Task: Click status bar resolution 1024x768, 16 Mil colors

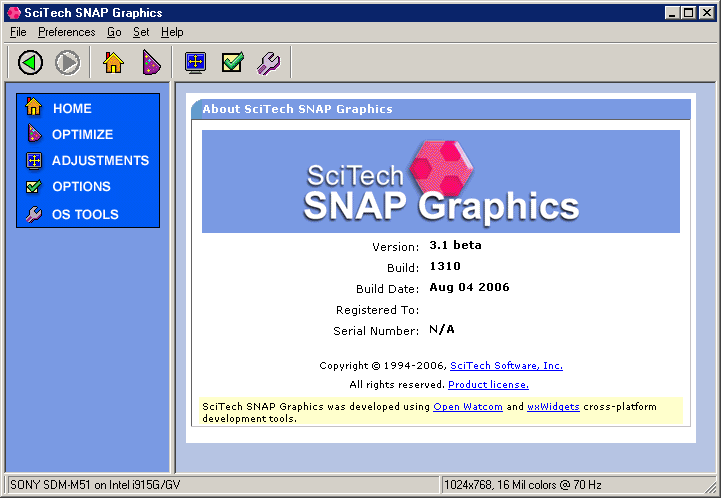Action: tap(522, 485)
